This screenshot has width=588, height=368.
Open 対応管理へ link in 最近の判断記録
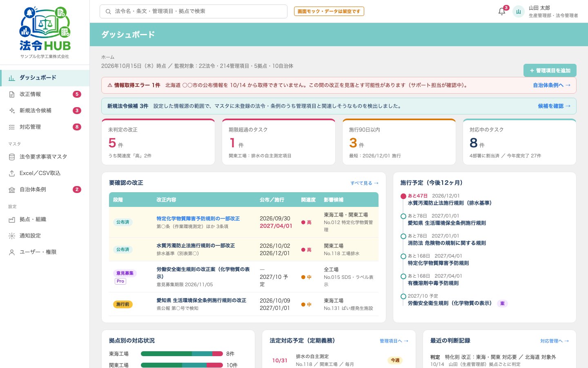coord(555,341)
